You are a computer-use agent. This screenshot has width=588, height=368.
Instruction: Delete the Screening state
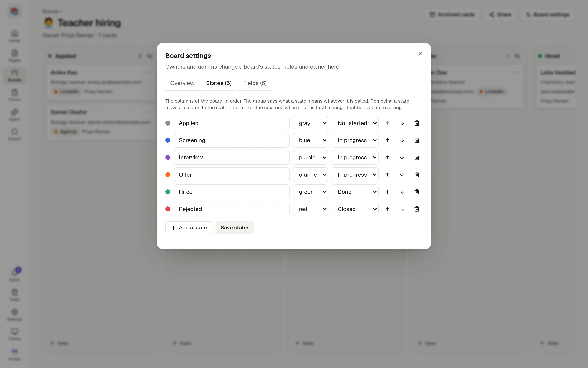click(x=417, y=140)
